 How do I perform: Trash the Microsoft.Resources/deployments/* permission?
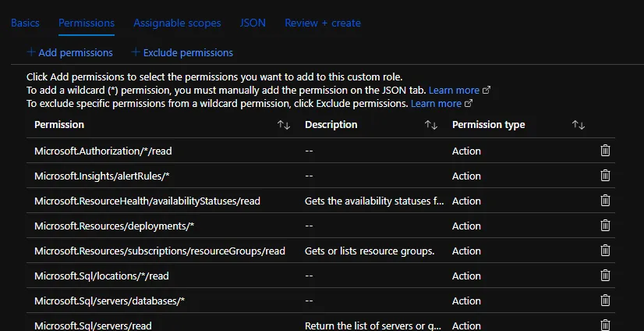pyautogui.click(x=605, y=226)
